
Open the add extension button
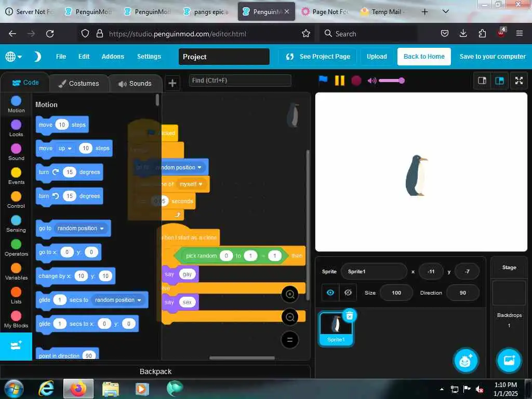(x=16, y=346)
